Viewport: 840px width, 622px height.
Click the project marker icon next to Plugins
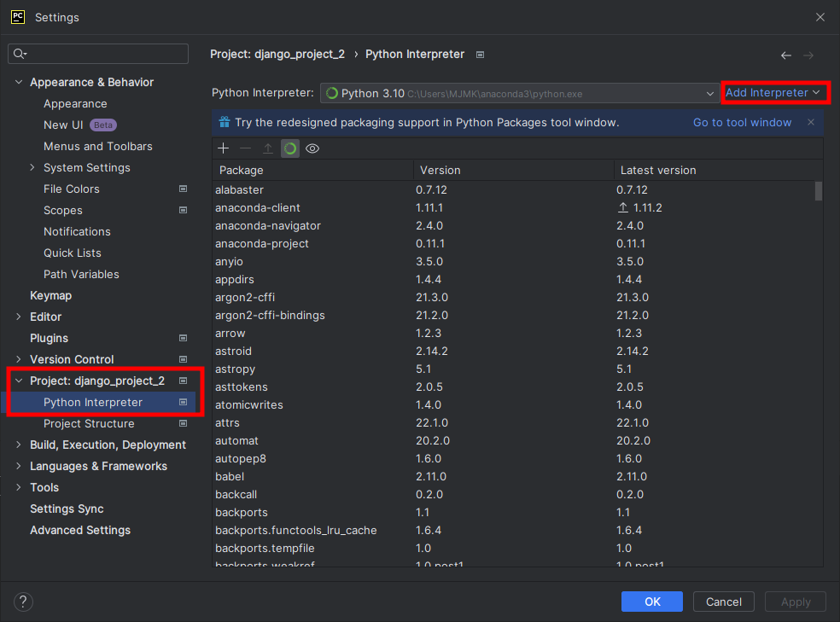(184, 338)
